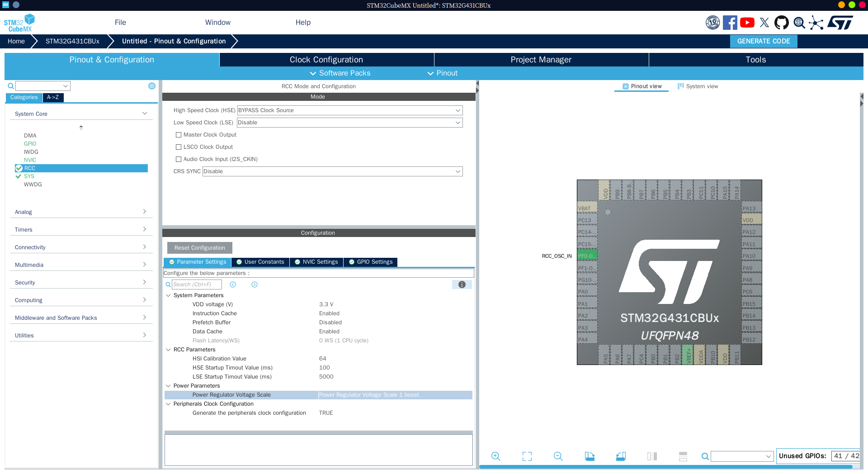Switch to System view
The width and height of the screenshot is (868, 474).
tap(698, 86)
